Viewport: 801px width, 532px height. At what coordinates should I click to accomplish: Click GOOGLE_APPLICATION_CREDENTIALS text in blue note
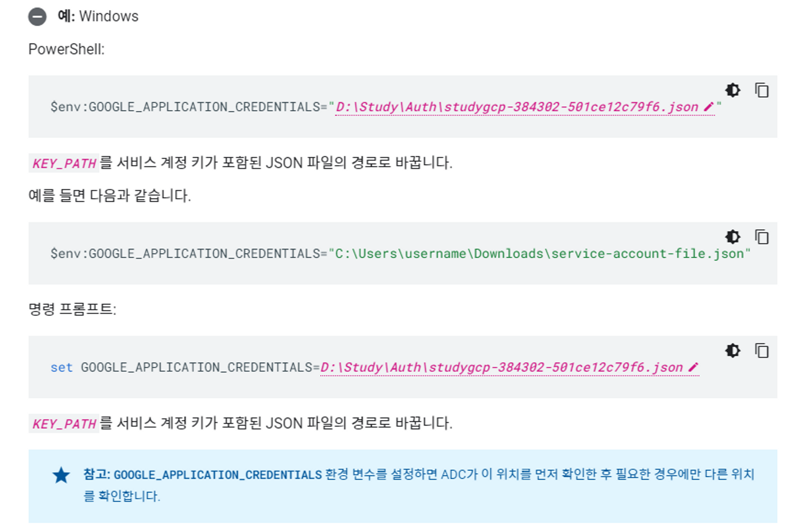(x=217, y=475)
